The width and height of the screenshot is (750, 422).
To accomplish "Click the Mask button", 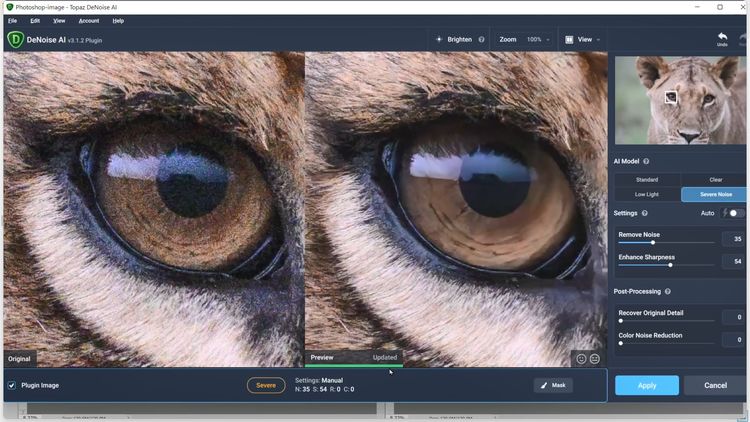I will pos(553,385).
